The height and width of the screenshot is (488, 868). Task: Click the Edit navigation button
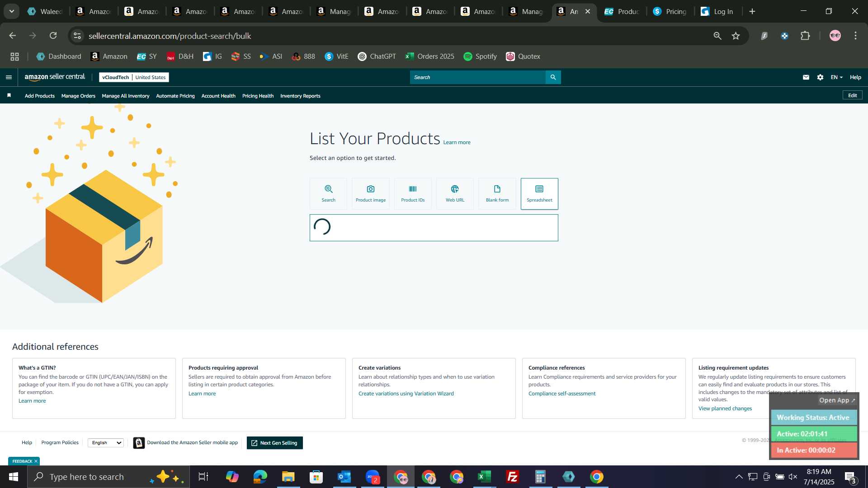(852, 95)
